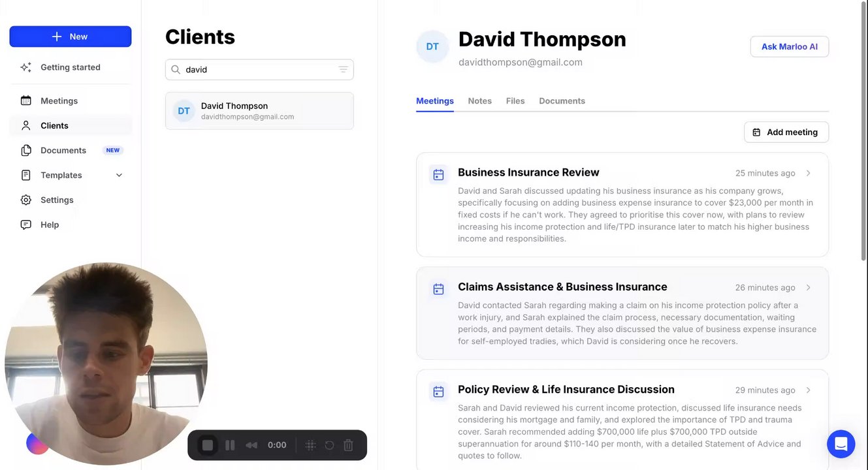Screen dimensions: 868x470
Task: Click the Meetings calendar icon in sidebar
Action: coord(26,101)
